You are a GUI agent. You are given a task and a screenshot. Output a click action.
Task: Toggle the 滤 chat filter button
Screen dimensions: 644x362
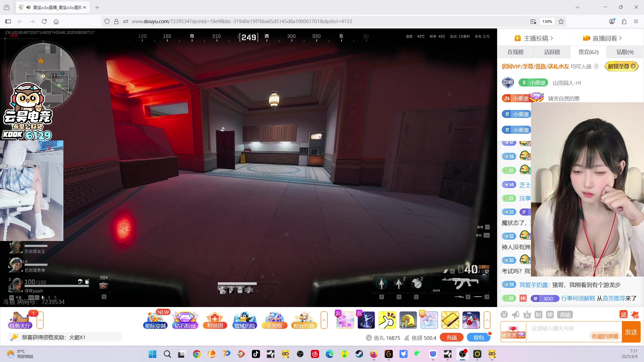click(624, 314)
